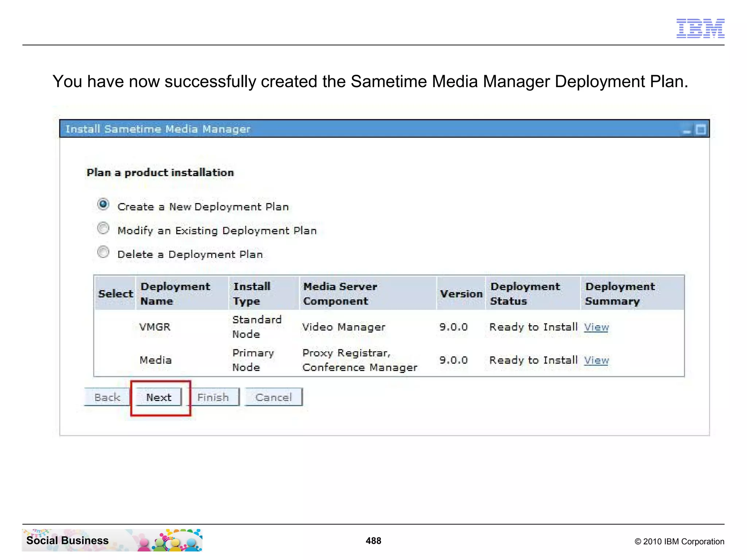Click the Video Manager component cell
Screen dimensions: 747x560
344,327
